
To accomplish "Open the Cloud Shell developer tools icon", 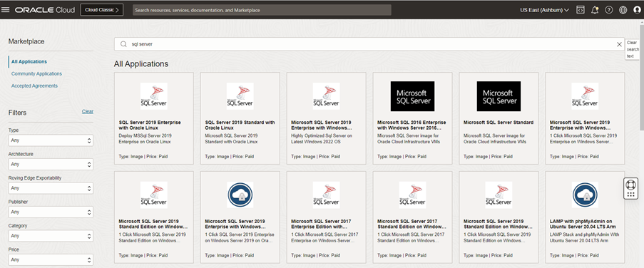I will pos(581,10).
